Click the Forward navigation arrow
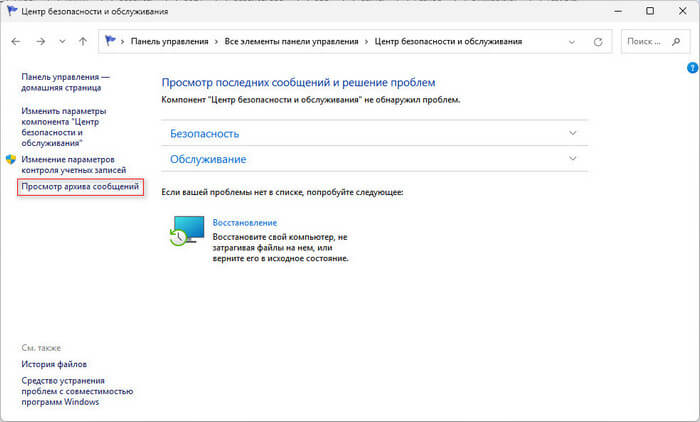Viewport: 700px width, 422px height. 40,42
